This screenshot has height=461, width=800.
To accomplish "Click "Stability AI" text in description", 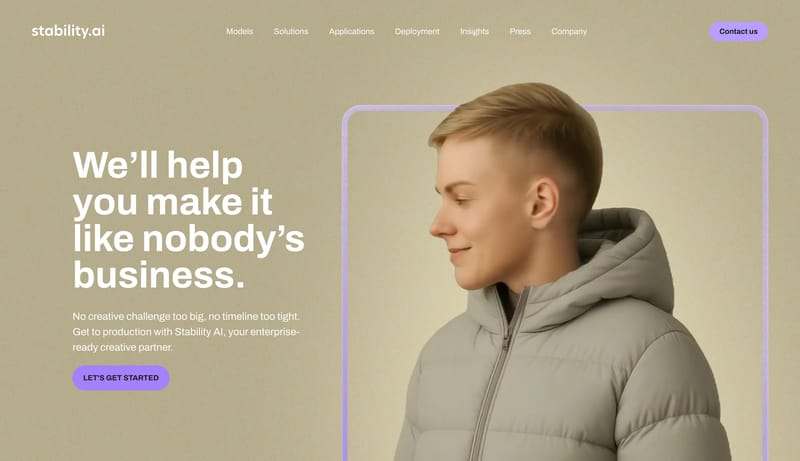I will coord(199,331).
